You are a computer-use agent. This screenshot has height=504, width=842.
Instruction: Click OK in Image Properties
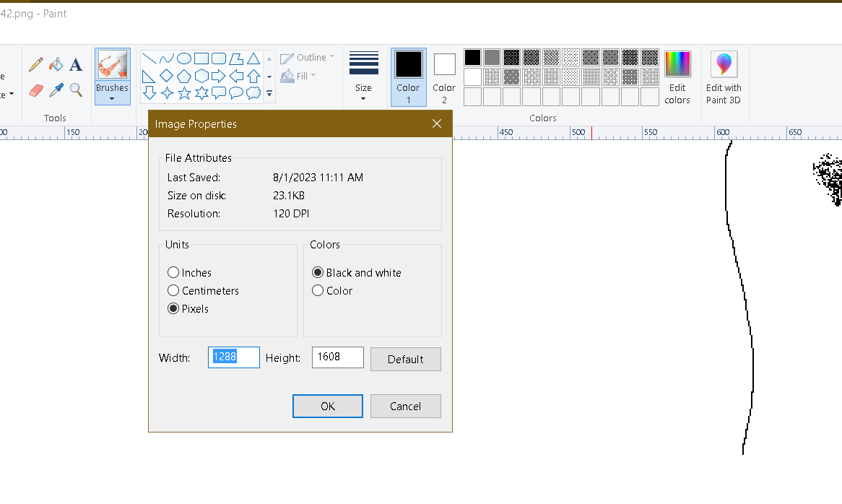tap(328, 407)
